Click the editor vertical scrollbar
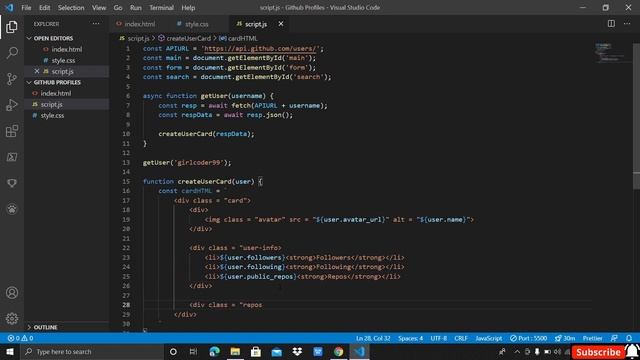The image size is (640, 360). [636, 116]
